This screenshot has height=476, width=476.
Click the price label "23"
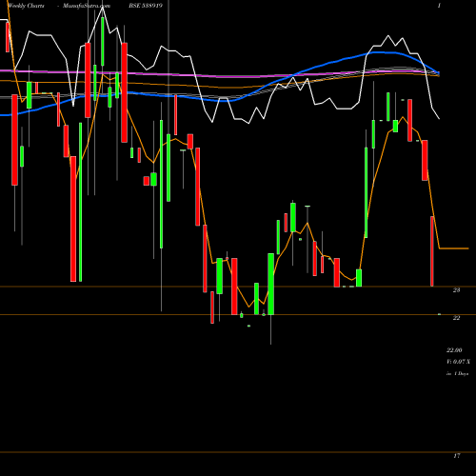[x=456, y=290]
